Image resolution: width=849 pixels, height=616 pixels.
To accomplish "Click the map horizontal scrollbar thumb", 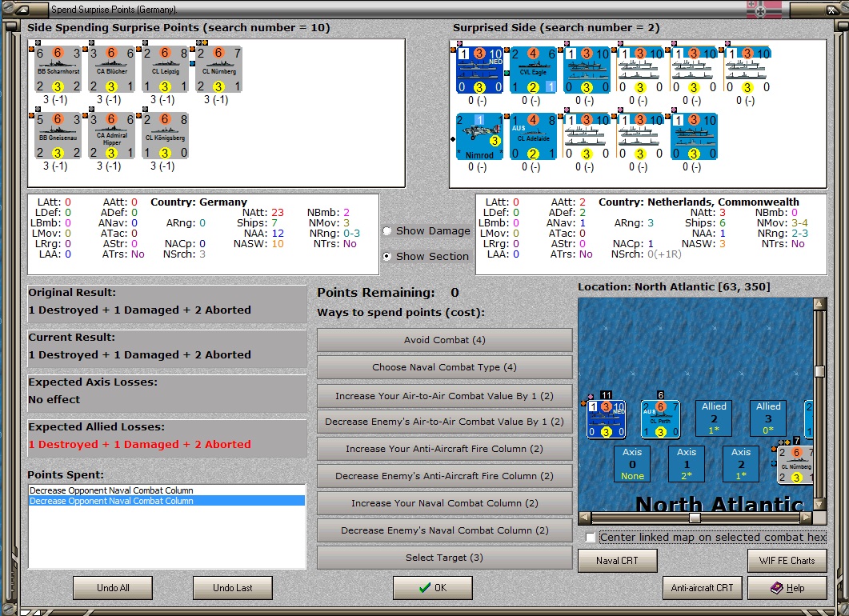I will 695,518.
